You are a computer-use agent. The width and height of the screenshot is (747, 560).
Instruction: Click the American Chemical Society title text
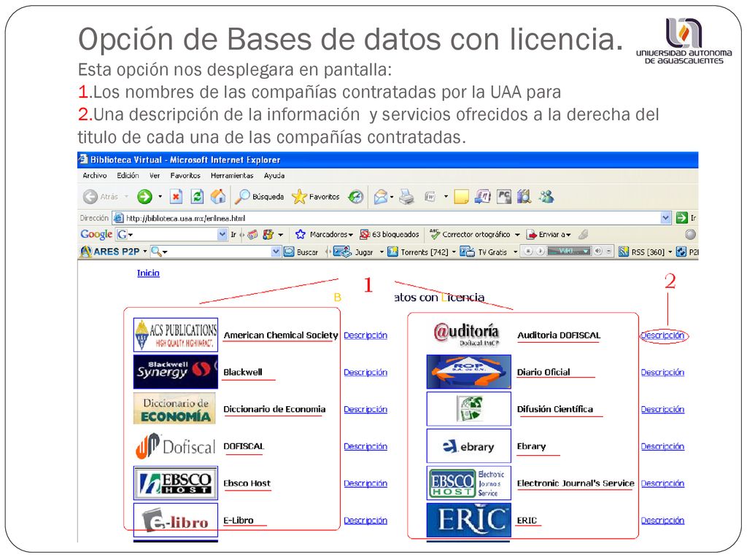click(x=281, y=335)
